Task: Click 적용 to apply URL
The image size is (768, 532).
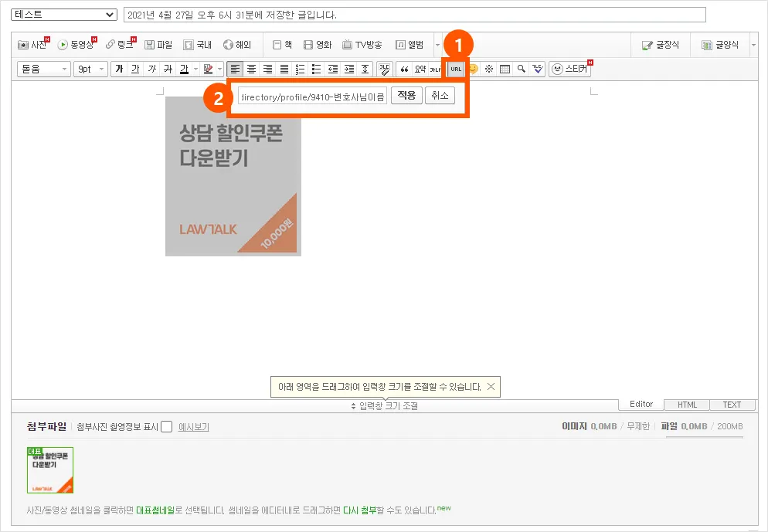Action: [406, 96]
